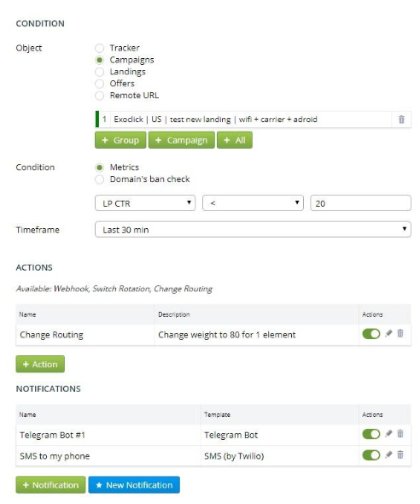Disable the Change Routing action toggle
This screenshot has width=420, height=504.
pos(371,334)
